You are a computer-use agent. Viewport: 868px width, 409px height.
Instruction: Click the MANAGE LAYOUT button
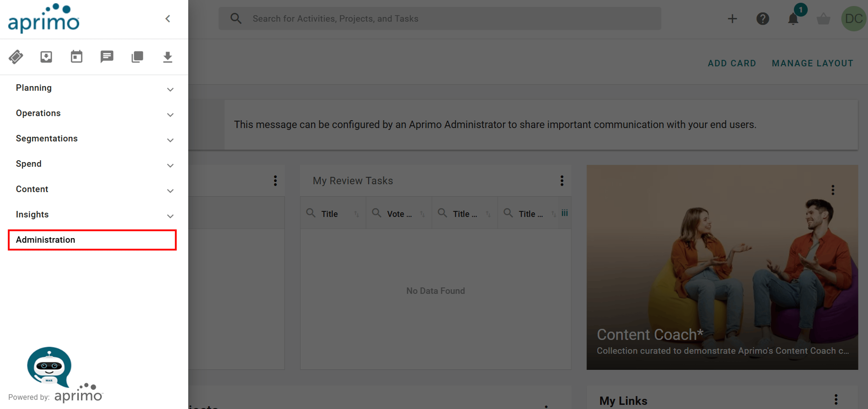pyautogui.click(x=812, y=63)
